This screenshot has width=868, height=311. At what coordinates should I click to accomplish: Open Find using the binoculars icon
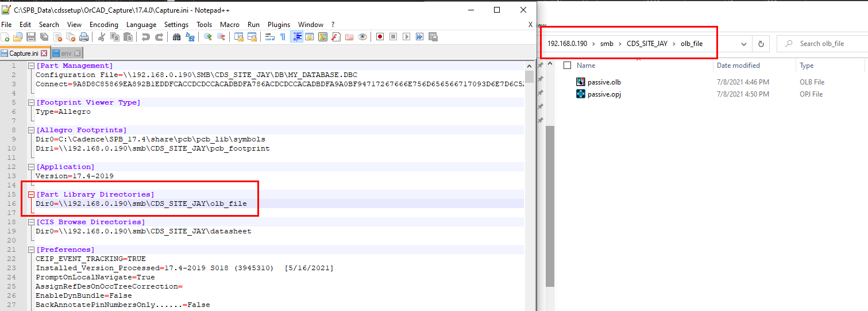point(176,37)
